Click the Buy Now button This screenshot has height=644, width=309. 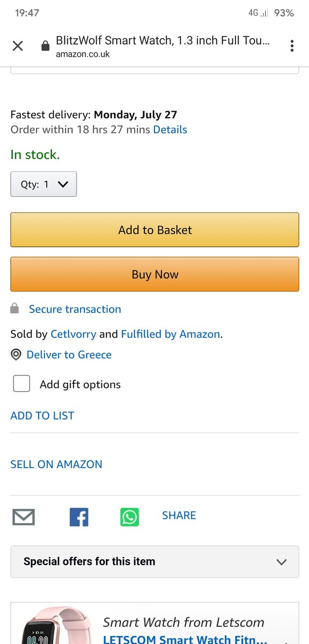[x=154, y=274]
